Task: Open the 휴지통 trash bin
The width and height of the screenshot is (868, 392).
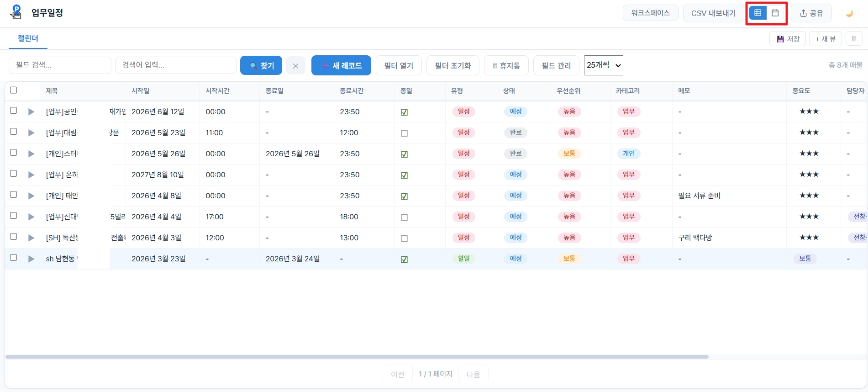Action: click(506, 65)
